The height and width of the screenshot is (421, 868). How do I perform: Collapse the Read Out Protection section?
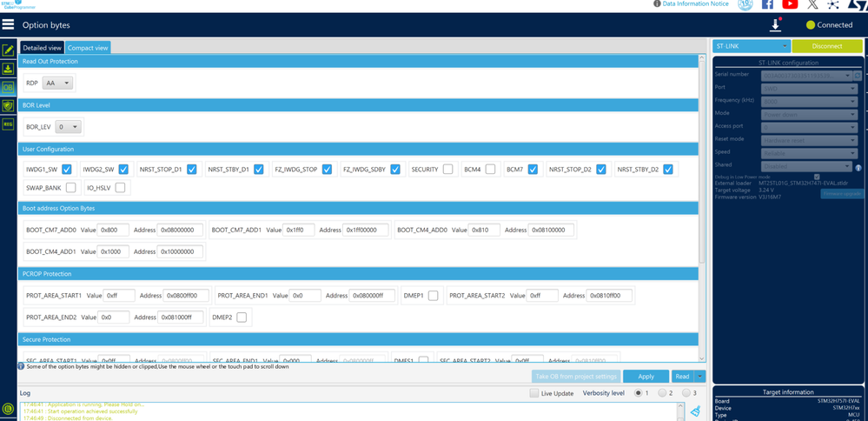coord(358,61)
